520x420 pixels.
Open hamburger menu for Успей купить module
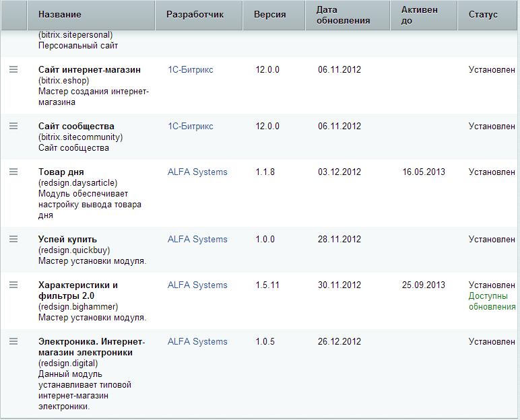[x=13, y=239]
